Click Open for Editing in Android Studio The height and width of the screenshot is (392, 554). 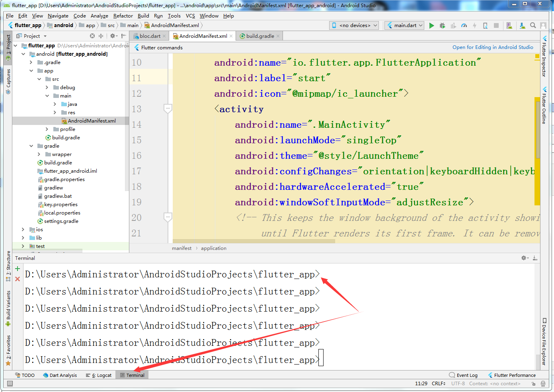point(493,47)
